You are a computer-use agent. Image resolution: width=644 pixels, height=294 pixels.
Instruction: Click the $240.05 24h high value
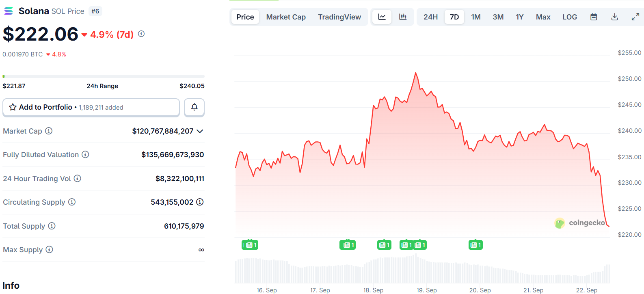[192, 86]
